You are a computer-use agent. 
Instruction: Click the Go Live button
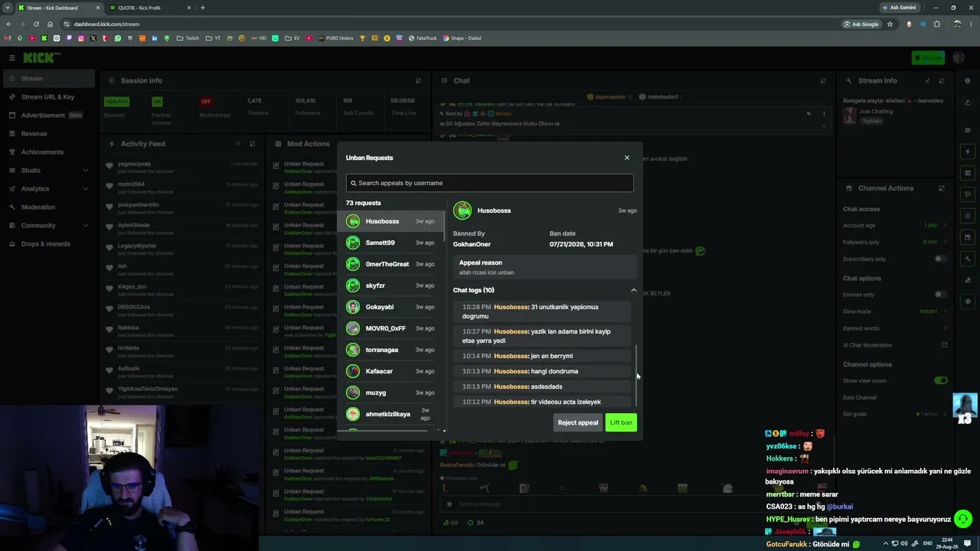tap(928, 58)
